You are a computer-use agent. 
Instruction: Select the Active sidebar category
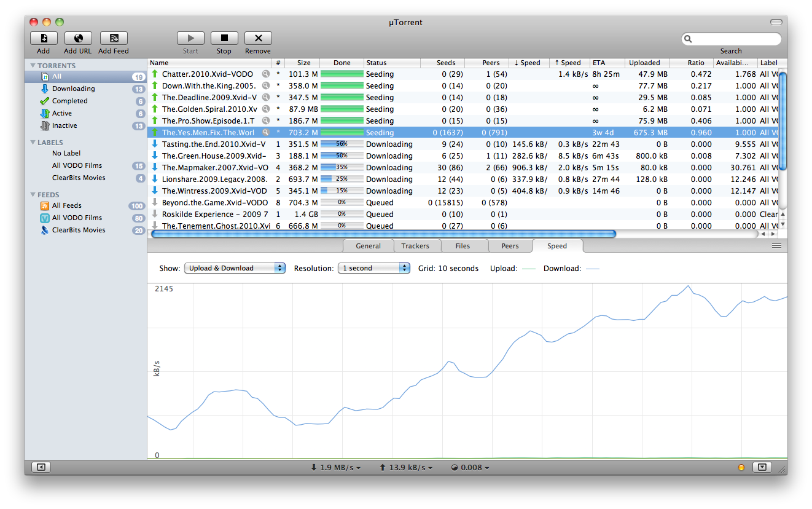[85, 113]
